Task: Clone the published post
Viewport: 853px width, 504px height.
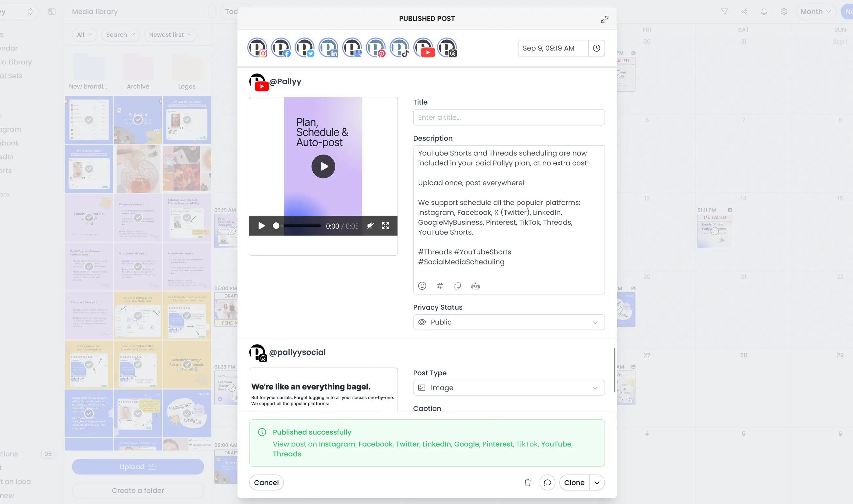Action: [574, 482]
